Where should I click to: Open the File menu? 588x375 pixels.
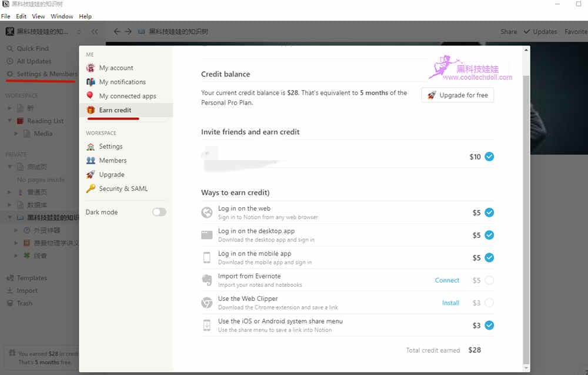click(6, 16)
